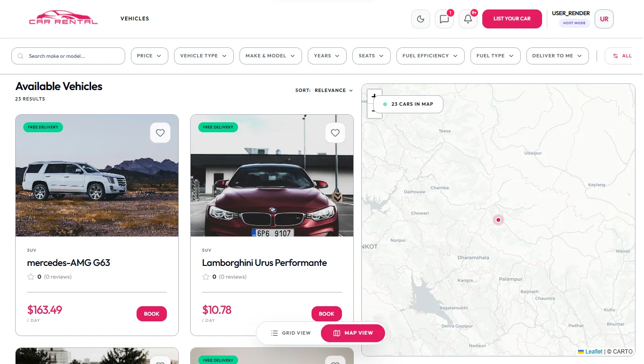Screen dimensions: 644x364
Task: Click the Chamba label on the map
Action: 440,188
